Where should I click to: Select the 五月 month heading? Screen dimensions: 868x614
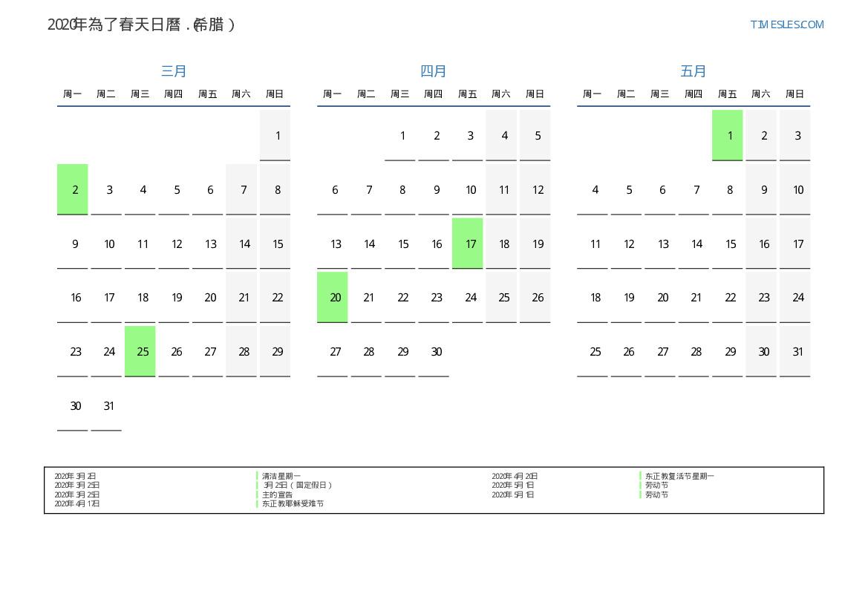pos(693,71)
